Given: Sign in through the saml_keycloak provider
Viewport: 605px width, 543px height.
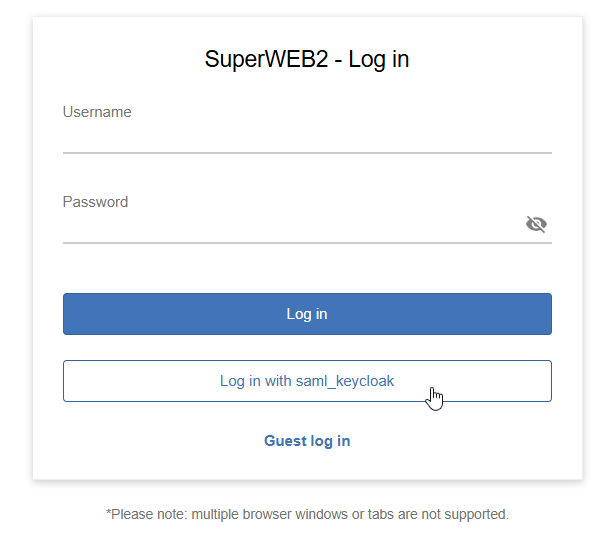Looking at the screenshot, I should 306,381.
